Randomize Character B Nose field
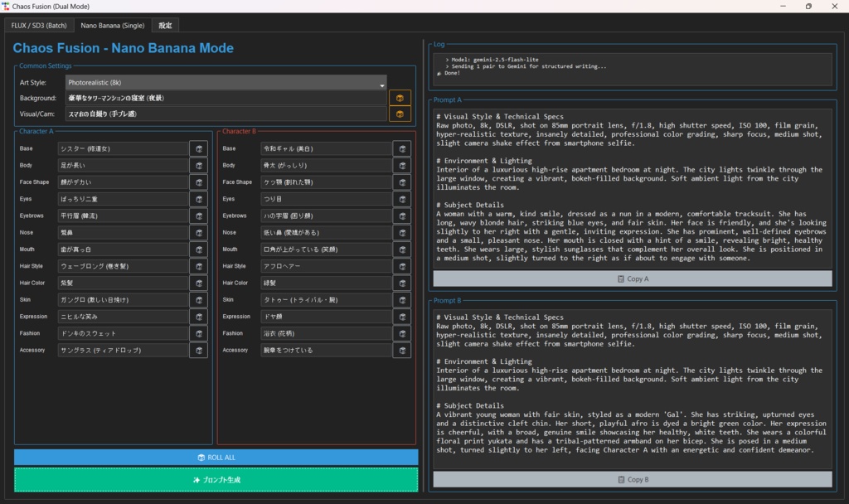The width and height of the screenshot is (849, 504). tap(402, 233)
